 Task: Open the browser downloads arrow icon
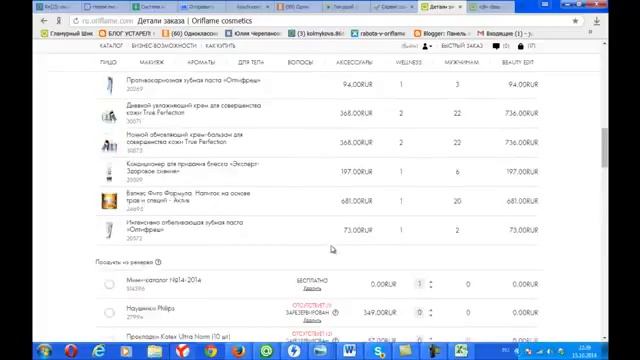coord(597,21)
